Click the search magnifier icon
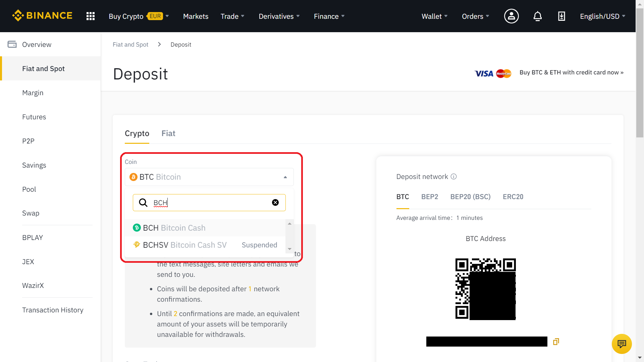Image resolution: width=644 pixels, height=362 pixels. coord(143,202)
